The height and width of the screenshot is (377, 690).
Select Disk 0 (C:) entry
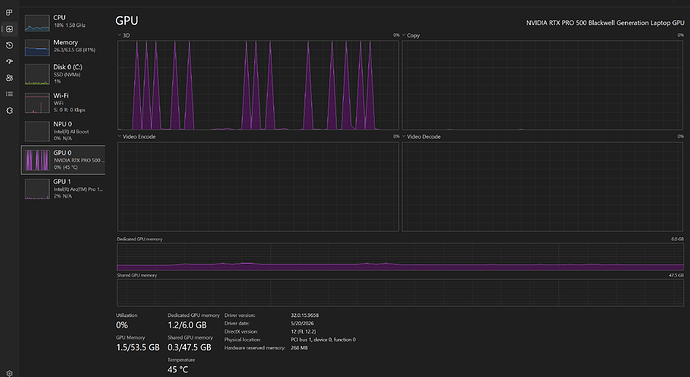click(63, 74)
